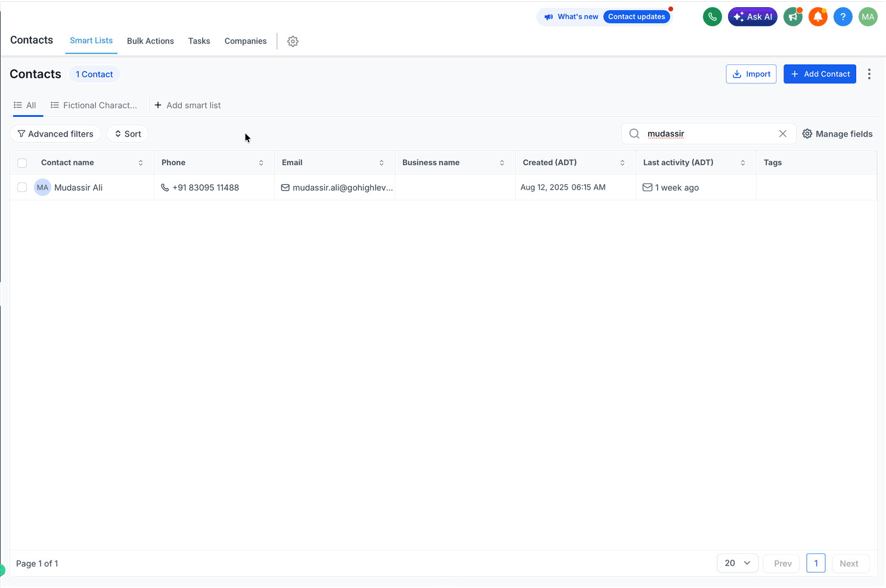The width and height of the screenshot is (886, 588).
Task: Open contacts settings gear icon
Action: pyautogui.click(x=293, y=41)
